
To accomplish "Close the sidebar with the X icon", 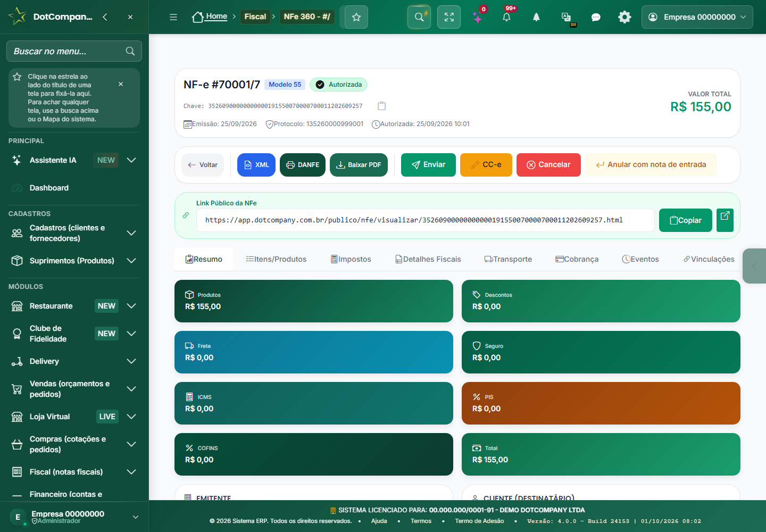I will (x=130, y=17).
